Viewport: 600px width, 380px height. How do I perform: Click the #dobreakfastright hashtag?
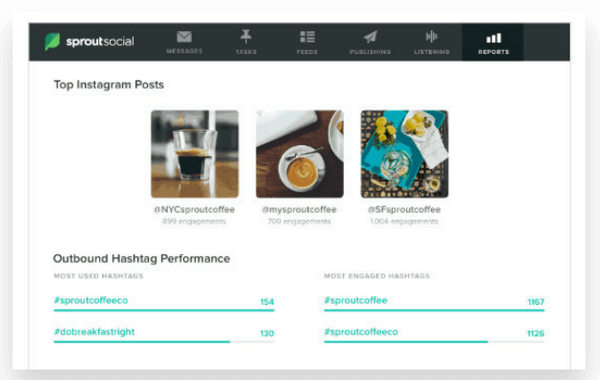[x=94, y=332]
